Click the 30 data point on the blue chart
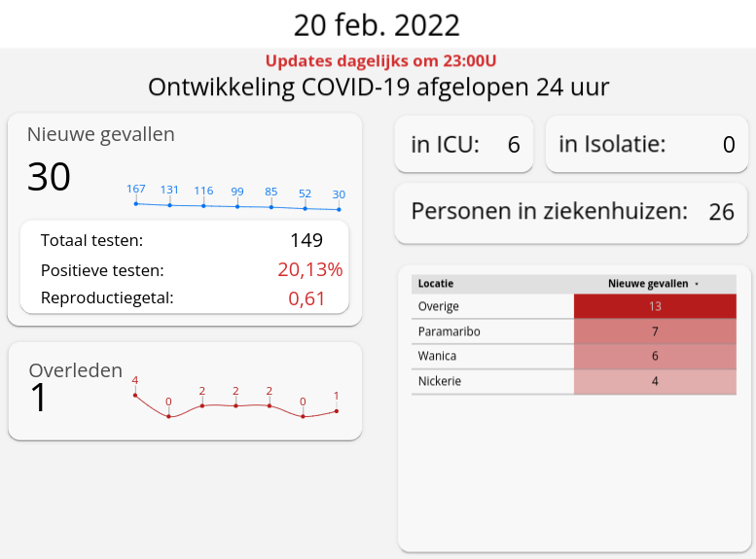This screenshot has height=559, width=756. [339, 209]
